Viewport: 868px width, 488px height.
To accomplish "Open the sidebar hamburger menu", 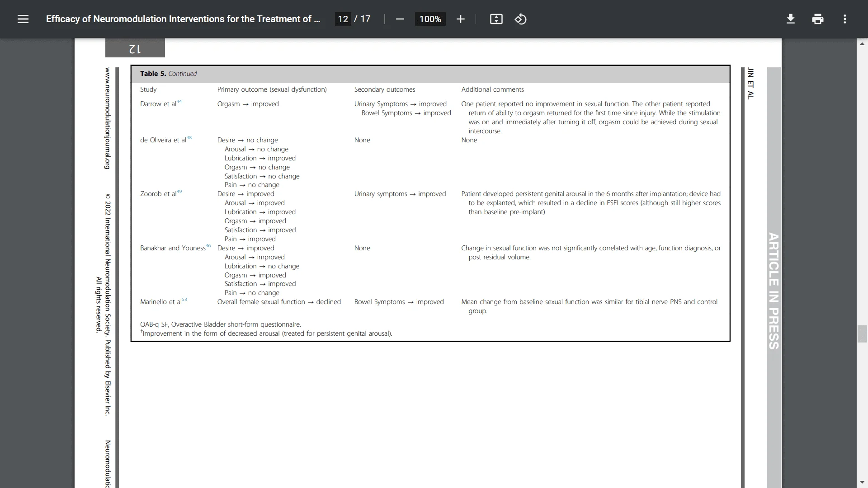I will [23, 19].
